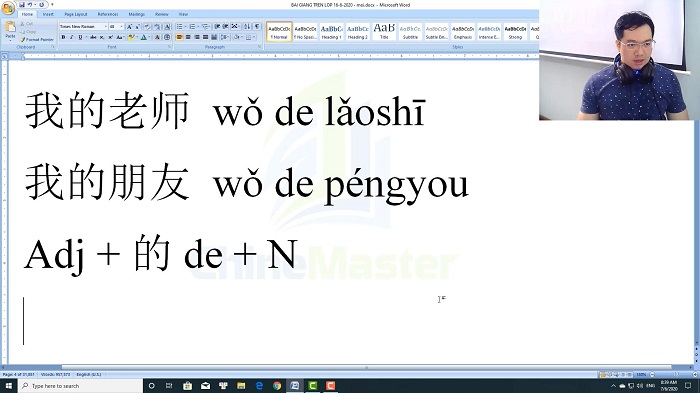The width and height of the screenshot is (700, 393).
Task: Open multilevel list options
Action: click(x=206, y=27)
